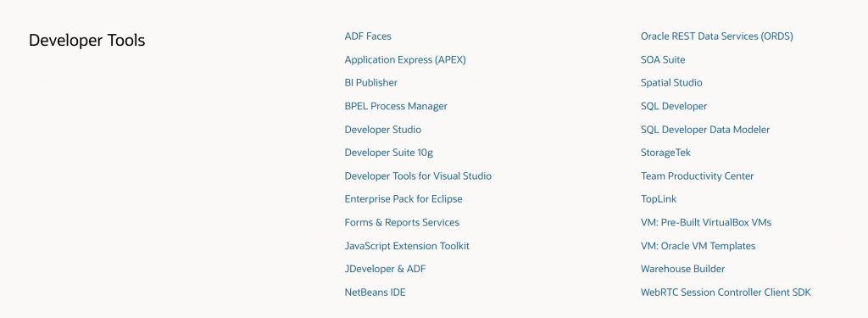Image resolution: width=868 pixels, height=318 pixels.
Task: Click WebRTC Session Controller Client SDK
Action: (726, 292)
